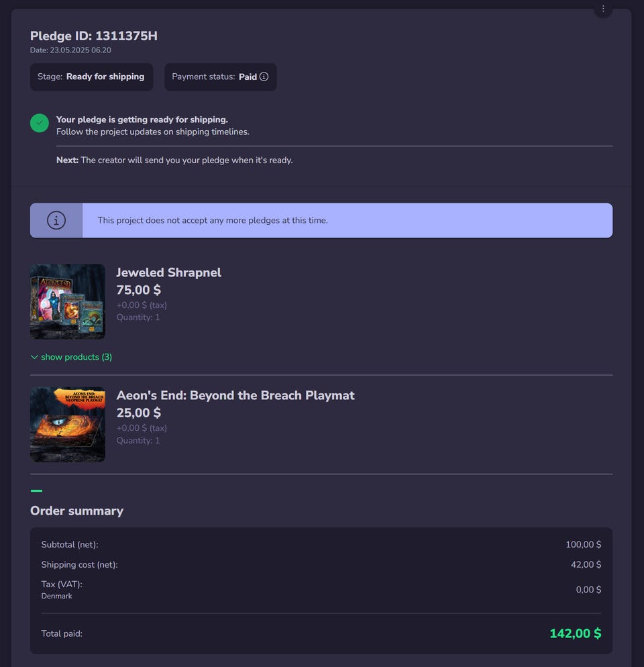Click the green checkmark status icon
644x667 pixels.
(x=40, y=123)
